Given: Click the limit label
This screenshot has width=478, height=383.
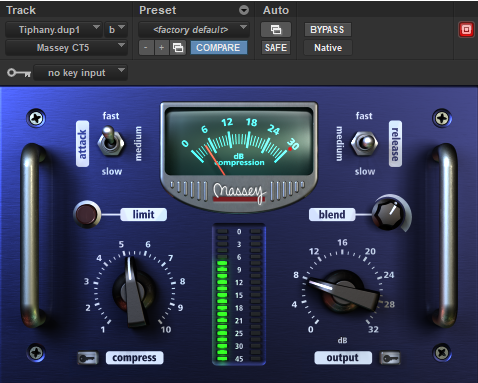Looking at the screenshot, I should coord(143,214).
